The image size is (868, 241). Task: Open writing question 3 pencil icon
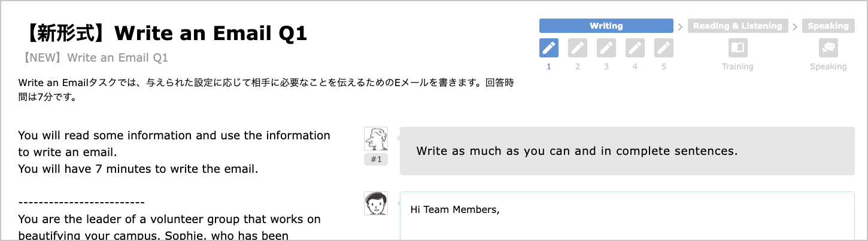coord(606,48)
